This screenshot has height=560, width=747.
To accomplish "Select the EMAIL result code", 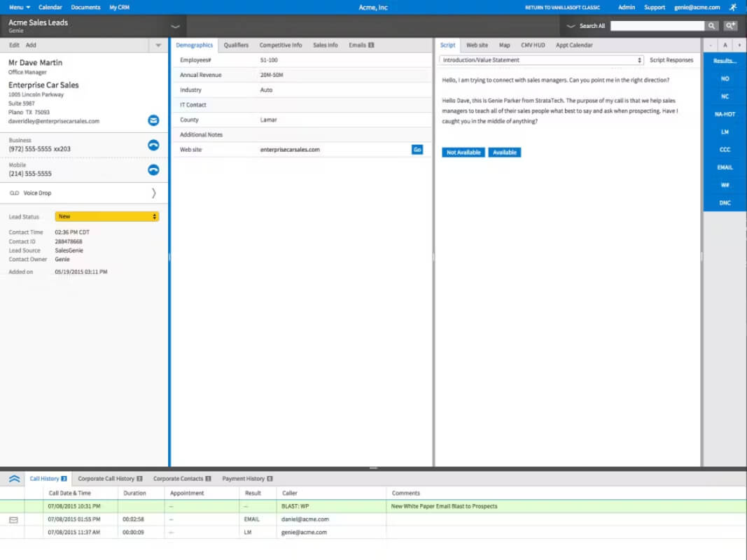I will (725, 167).
